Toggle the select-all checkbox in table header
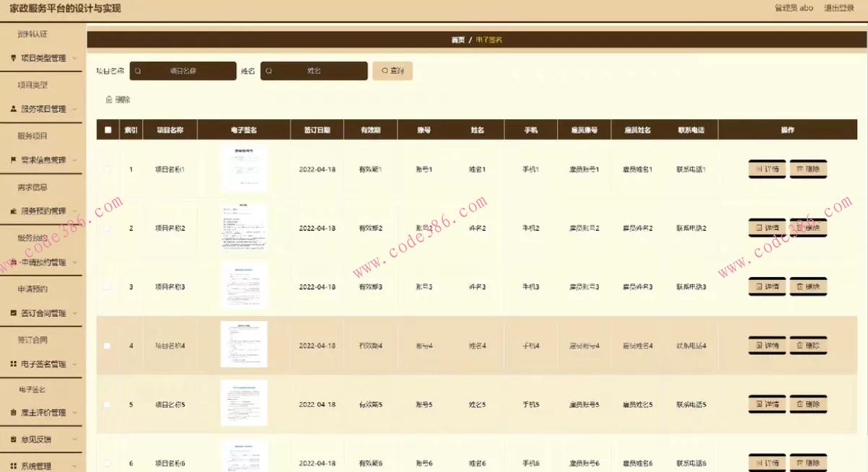This screenshot has width=868, height=472. [x=108, y=131]
